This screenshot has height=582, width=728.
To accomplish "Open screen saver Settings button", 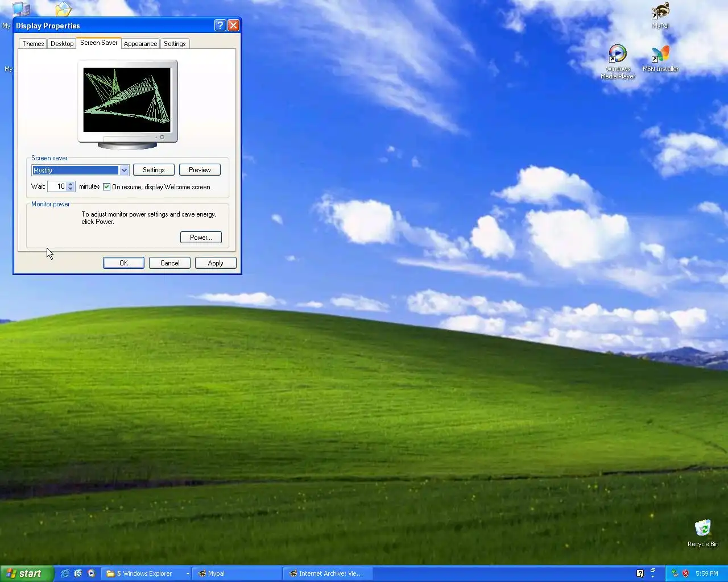I will tap(154, 170).
